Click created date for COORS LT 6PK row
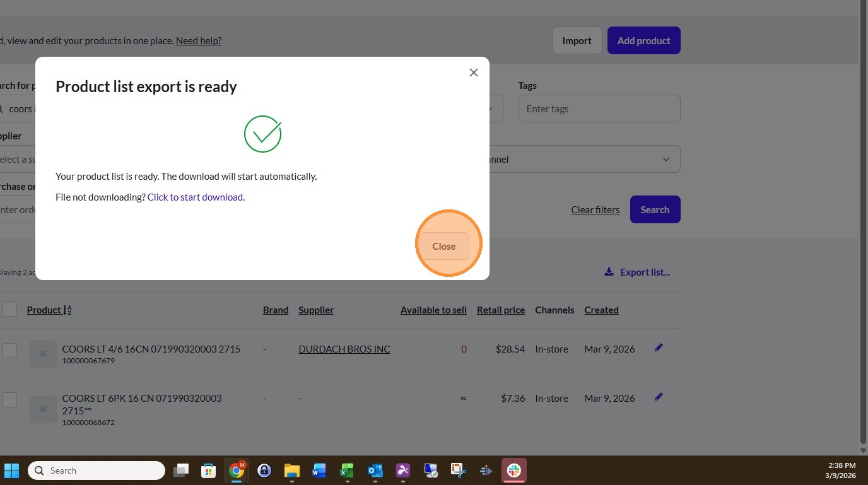 click(x=609, y=398)
